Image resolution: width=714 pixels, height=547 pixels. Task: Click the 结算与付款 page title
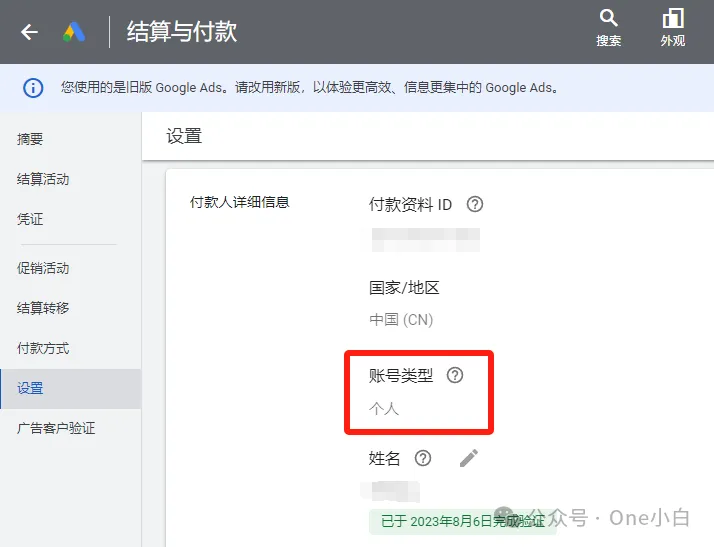(182, 32)
